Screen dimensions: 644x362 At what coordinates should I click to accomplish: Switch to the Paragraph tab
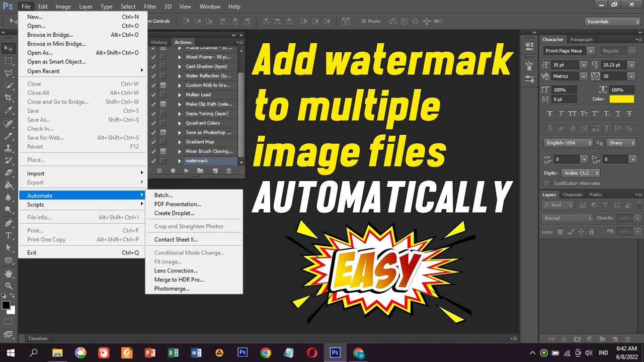coord(581,39)
